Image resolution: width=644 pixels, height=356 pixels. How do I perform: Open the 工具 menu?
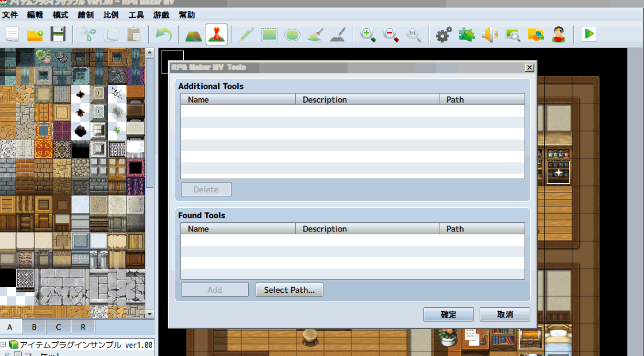click(136, 15)
